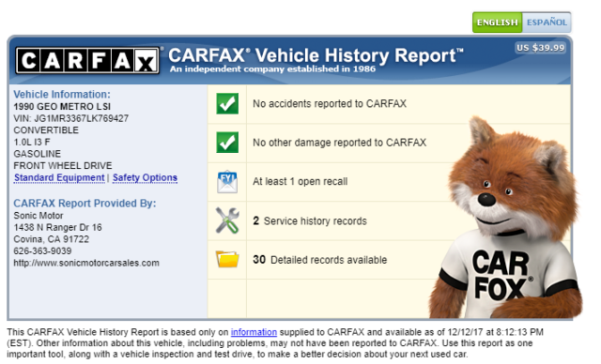Image resolution: width=601 pixels, height=364 pixels.
Task: Open the 2 Service history records row
Action: coord(389,220)
